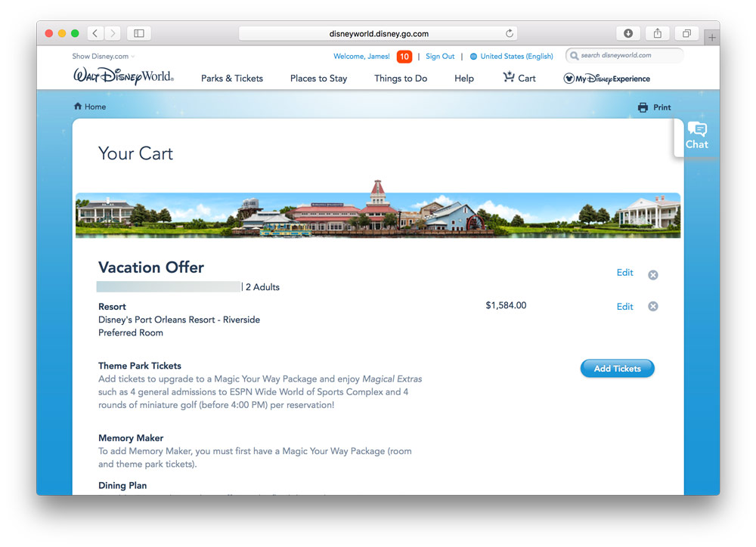This screenshot has width=756, height=547.
Task: Remove the Resort item with X icon
Action: click(653, 307)
